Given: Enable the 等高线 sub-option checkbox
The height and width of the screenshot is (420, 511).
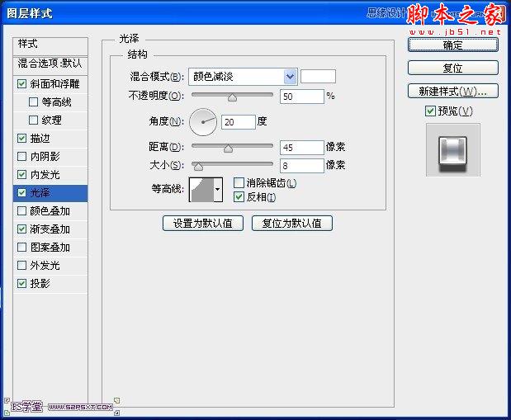Looking at the screenshot, I should coord(34,102).
